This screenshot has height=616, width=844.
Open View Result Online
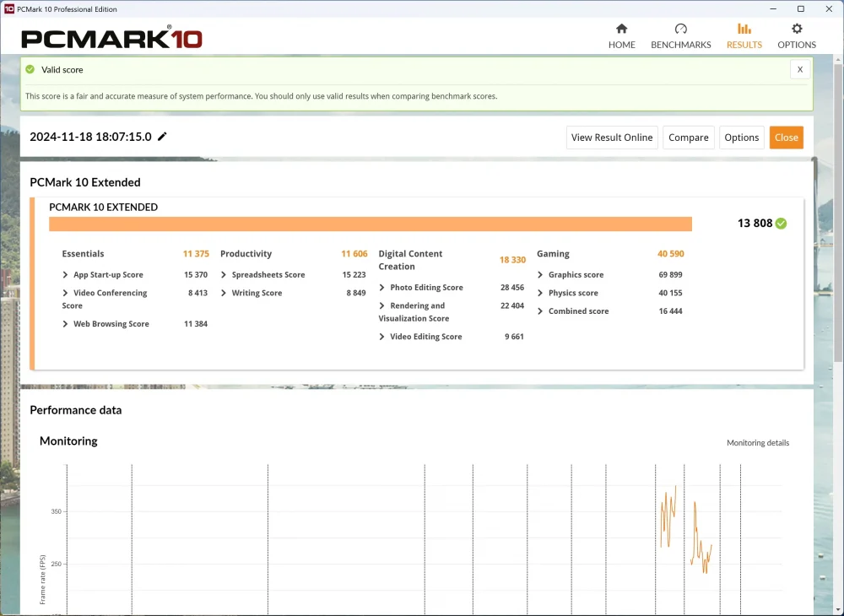pos(612,138)
